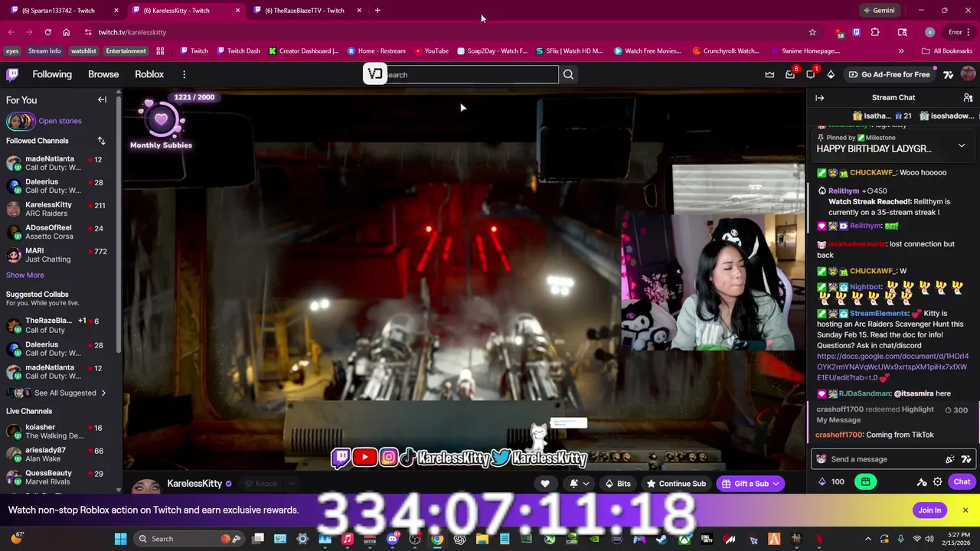Screen dimensions: 980x551
Task: Open QuessBeauty Marvel Rivals channel
Action: coord(59,478)
